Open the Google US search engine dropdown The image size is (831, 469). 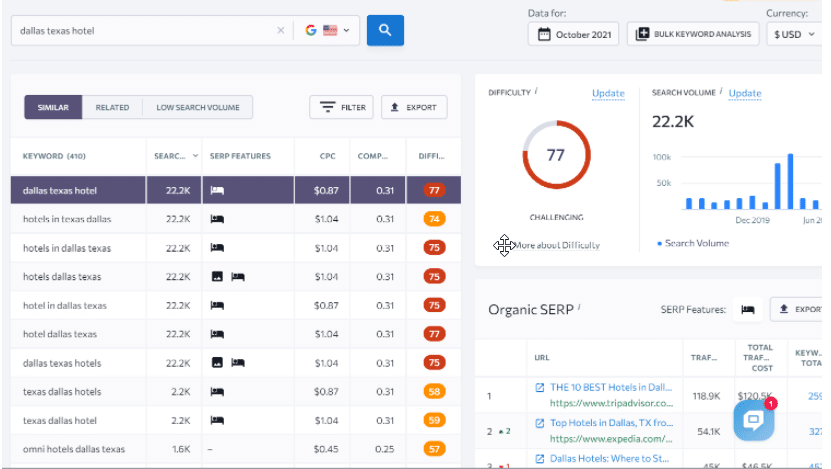pyautogui.click(x=328, y=31)
